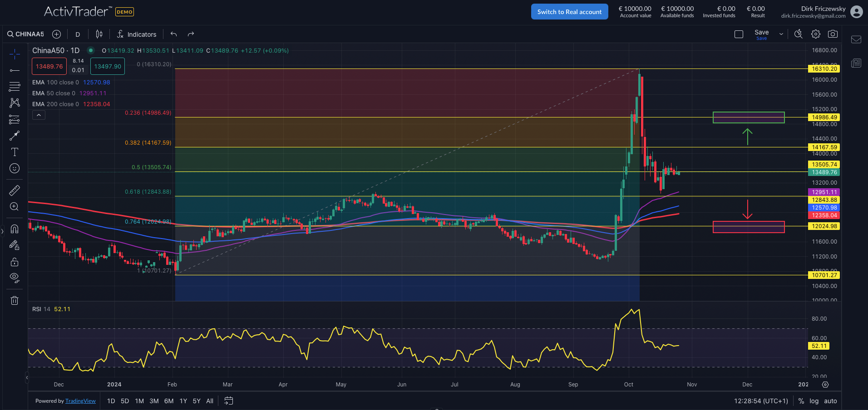
Task: Click the compare symbol plus icon
Action: pyautogui.click(x=56, y=34)
